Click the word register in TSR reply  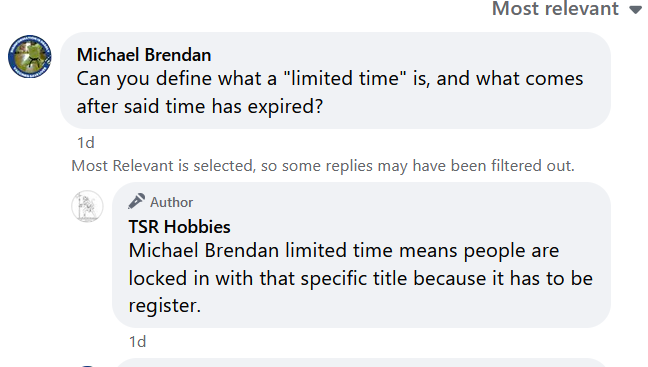(x=164, y=306)
